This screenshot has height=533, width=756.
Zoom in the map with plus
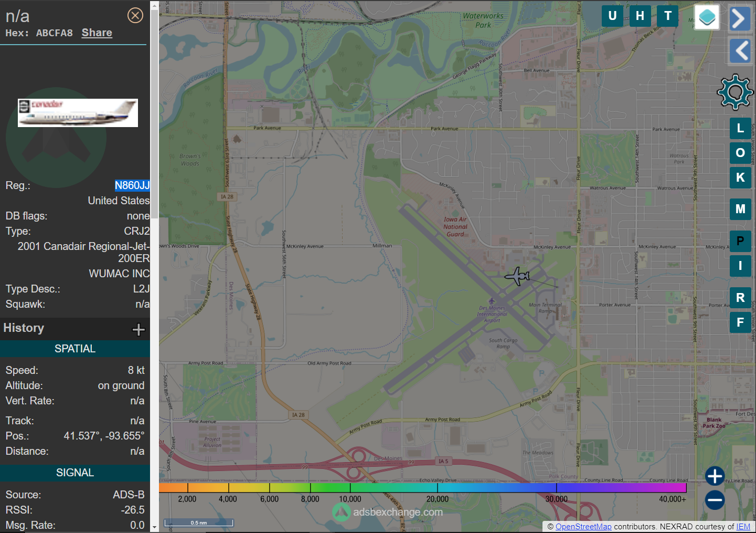pyautogui.click(x=715, y=476)
